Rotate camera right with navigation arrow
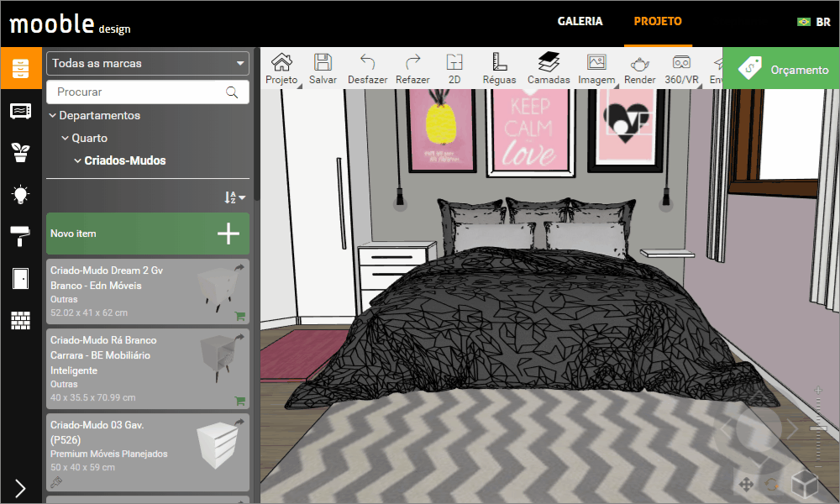Viewport: 840px width, 504px height. click(x=792, y=428)
